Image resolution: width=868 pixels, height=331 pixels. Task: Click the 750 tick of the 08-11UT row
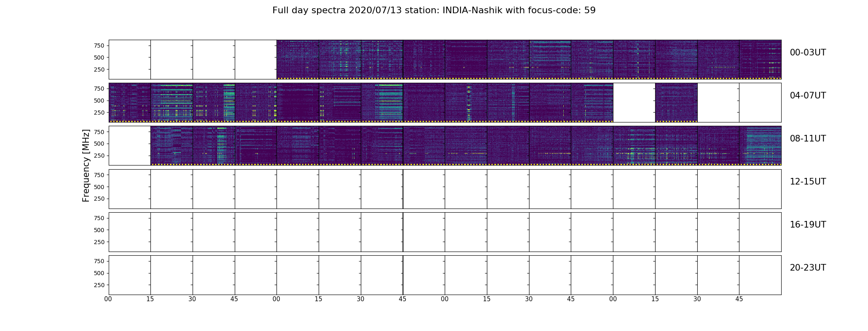[99, 132]
